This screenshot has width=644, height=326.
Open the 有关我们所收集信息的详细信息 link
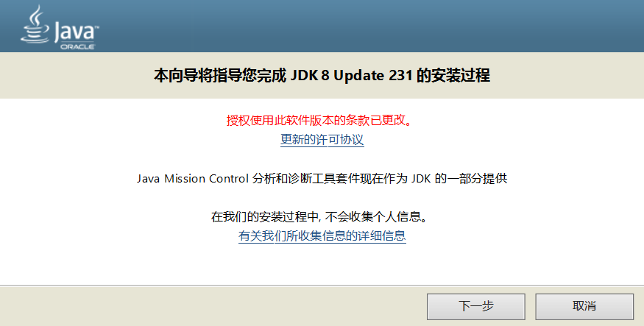pyautogui.click(x=322, y=235)
